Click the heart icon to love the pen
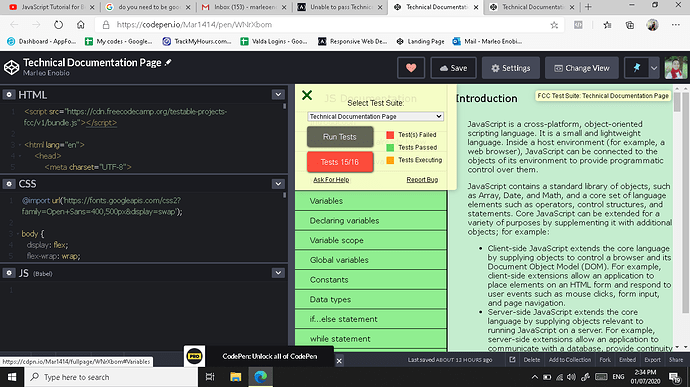Viewport: 690px width, 387px height. point(411,68)
